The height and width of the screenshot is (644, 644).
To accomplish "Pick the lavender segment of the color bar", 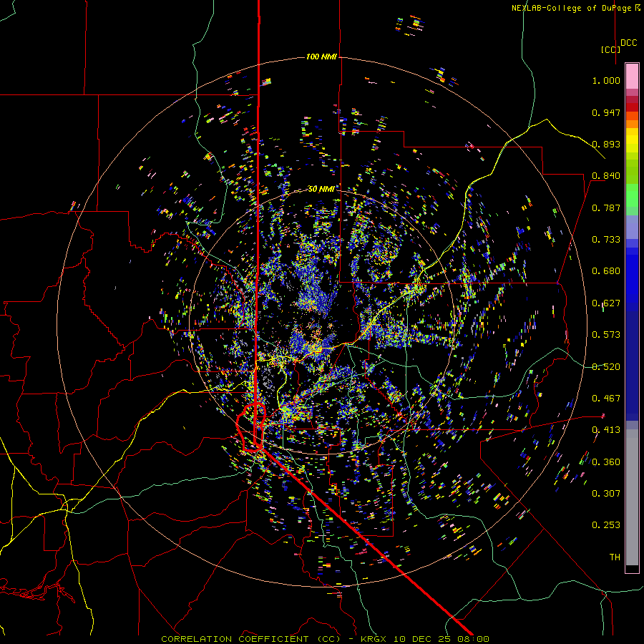I will pos(632,227).
